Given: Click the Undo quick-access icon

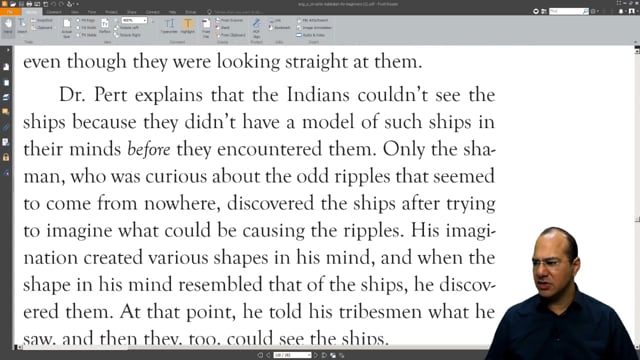Looking at the screenshot, I should 53,4.
